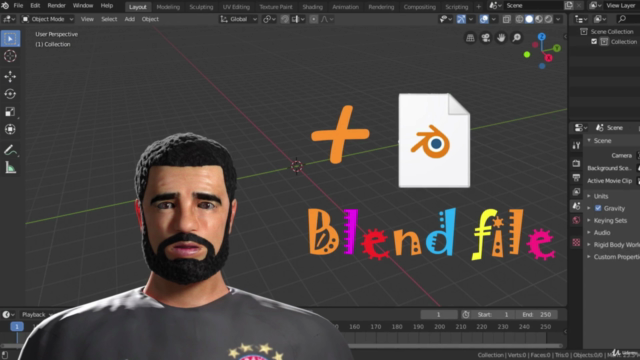Click the Y axis on navigation gizmo
This screenshot has width=640, height=360.
tap(557, 48)
